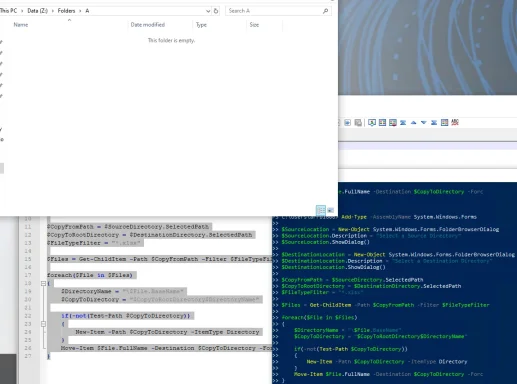
Task: Expand the chevron after This PC
Action: [x=22, y=11]
